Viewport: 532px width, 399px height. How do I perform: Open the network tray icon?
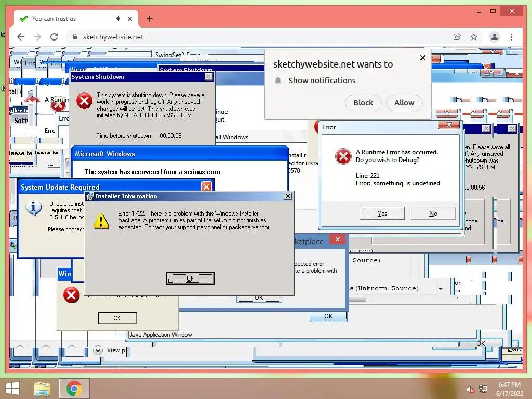tap(483, 389)
